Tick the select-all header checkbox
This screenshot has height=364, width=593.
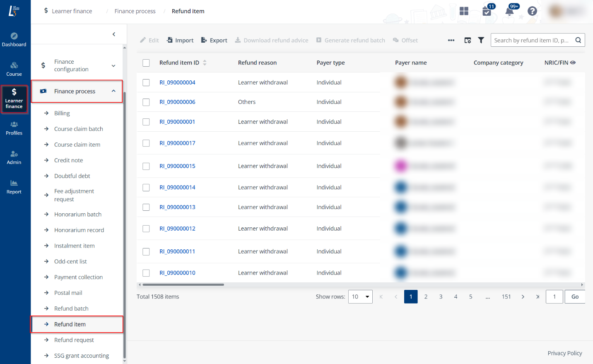coord(146,63)
